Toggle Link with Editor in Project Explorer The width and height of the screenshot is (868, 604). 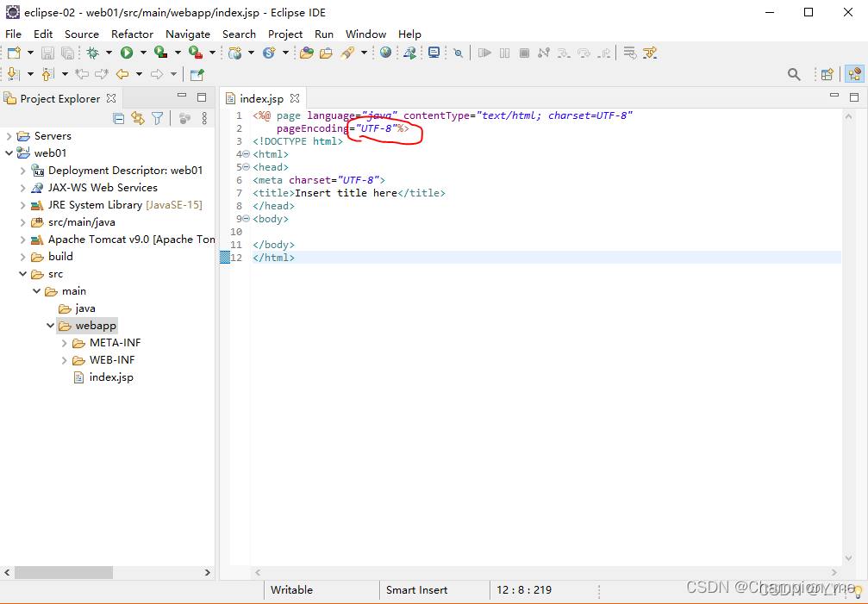[x=138, y=118]
